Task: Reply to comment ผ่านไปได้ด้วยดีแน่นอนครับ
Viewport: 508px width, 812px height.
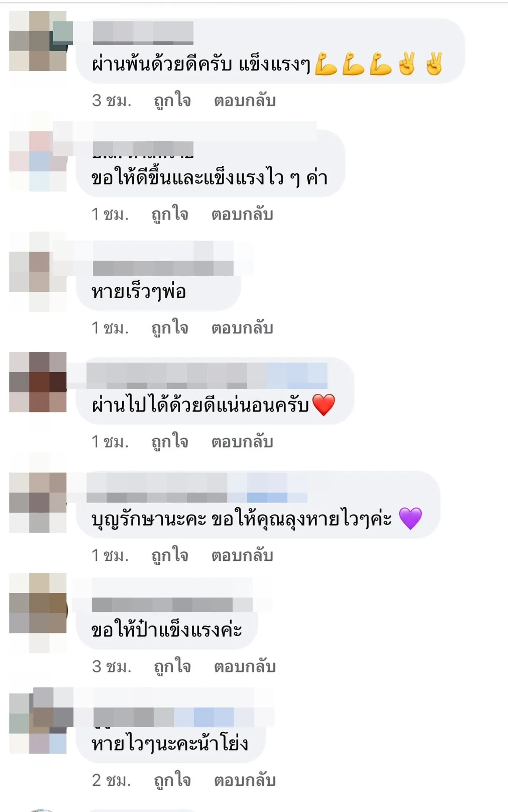Action: (x=242, y=442)
